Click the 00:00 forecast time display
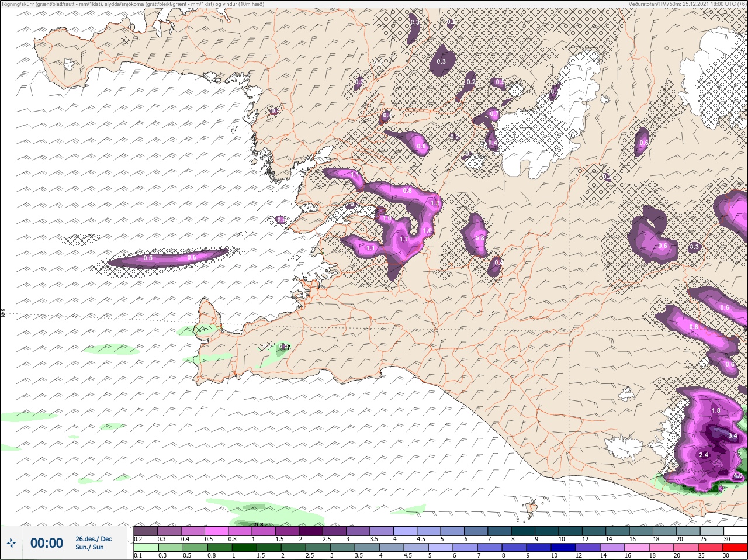The height and width of the screenshot is (560, 748). pos(47,543)
